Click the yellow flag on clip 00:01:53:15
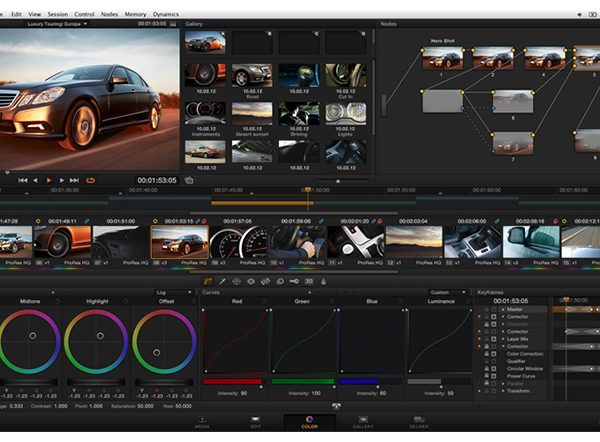The width and height of the screenshot is (600, 442). point(155,221)
